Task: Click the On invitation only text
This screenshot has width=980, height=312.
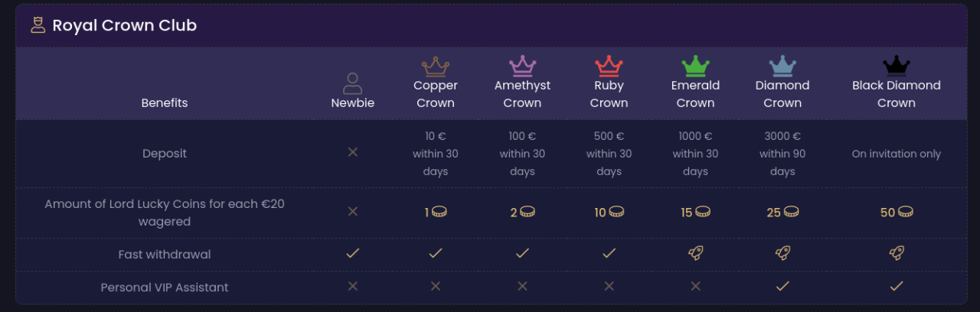Action: 896,154
